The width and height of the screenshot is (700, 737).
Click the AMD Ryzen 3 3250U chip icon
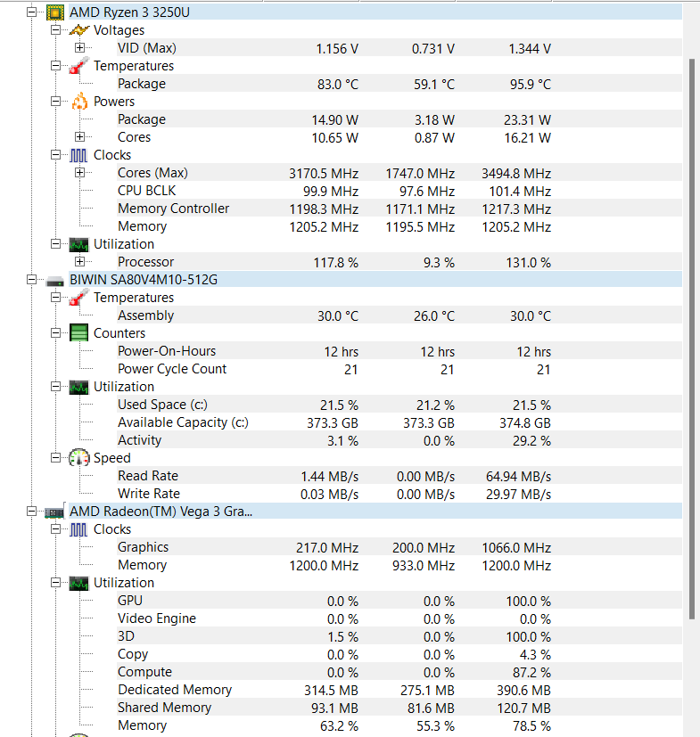pyautogui.click(x=55, y=12)
